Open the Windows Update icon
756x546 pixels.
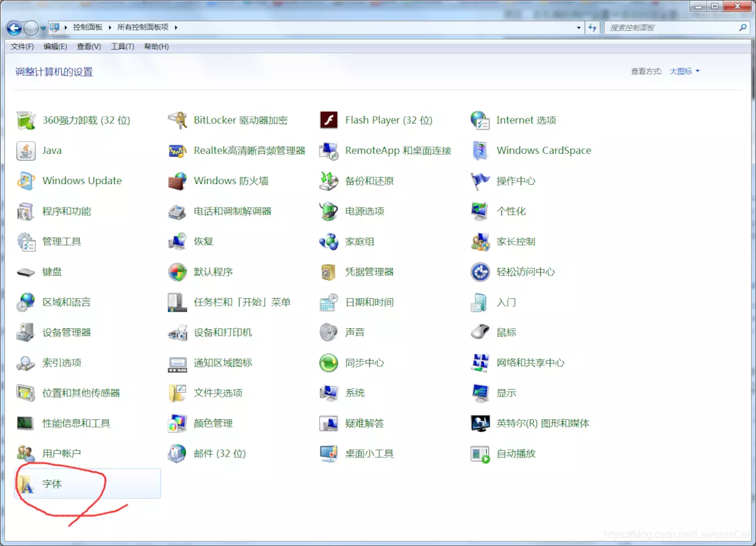(26, 180)
